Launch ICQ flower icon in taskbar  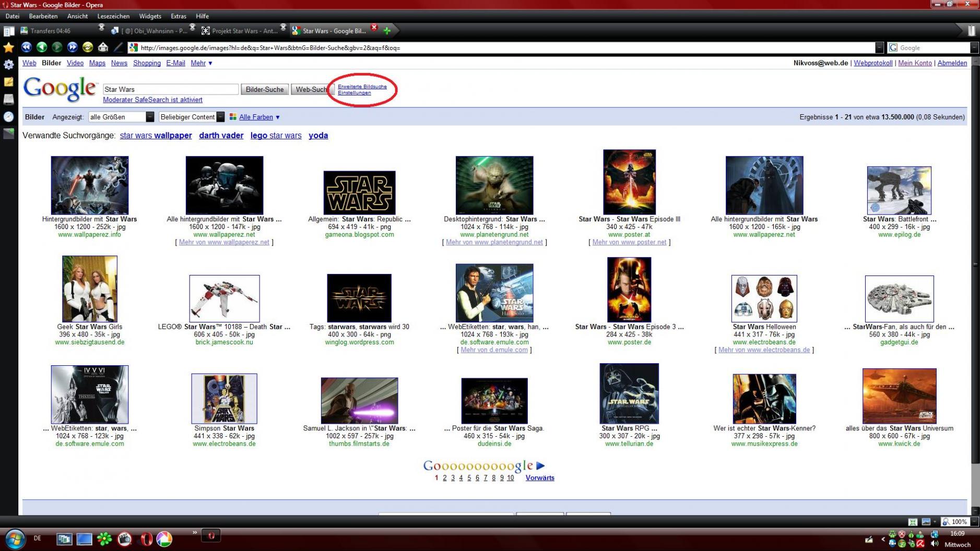[x=104, y=538]
